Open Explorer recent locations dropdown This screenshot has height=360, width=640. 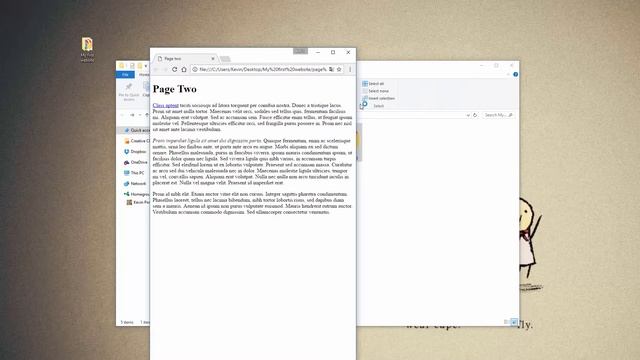(x=140, y=115)
